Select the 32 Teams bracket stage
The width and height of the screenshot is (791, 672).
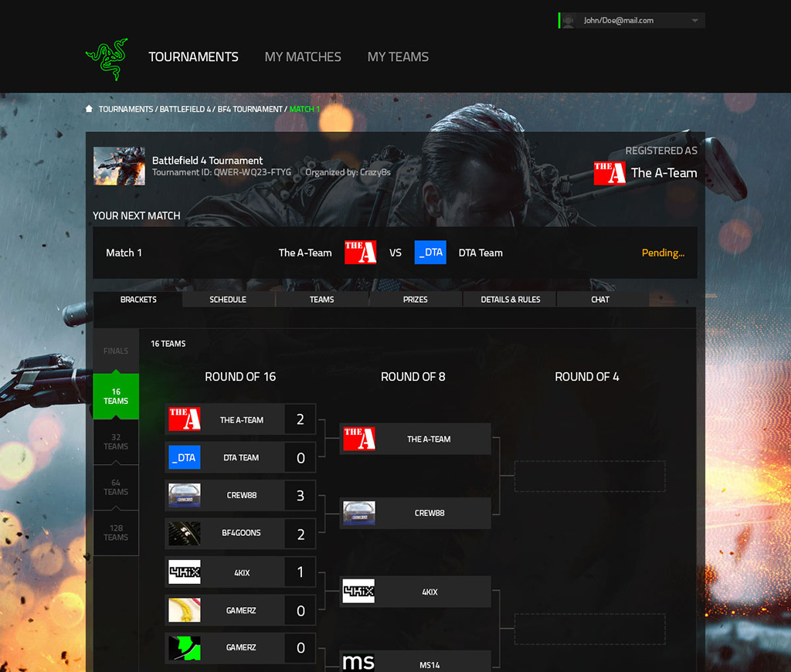[x=116, y=442]
